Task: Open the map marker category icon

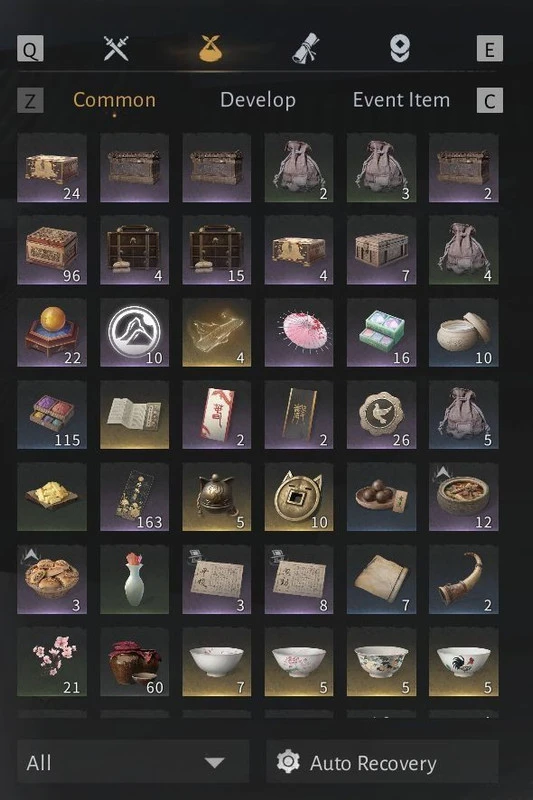Action: click(x=400, y=49)
